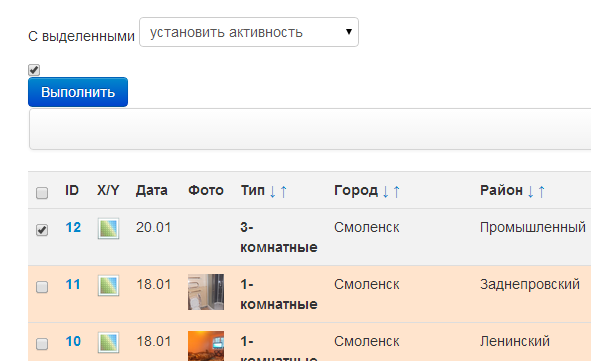591x361 pixels.
Task: Toggle select-all checkbox in table header
Action: (x=42, y=193)
